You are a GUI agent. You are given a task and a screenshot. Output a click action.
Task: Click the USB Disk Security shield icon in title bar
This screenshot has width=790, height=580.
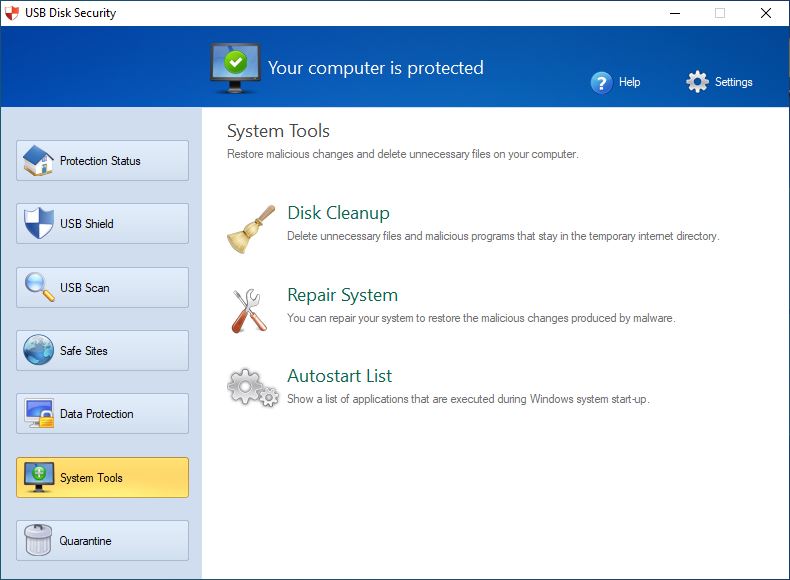(12, 13)
